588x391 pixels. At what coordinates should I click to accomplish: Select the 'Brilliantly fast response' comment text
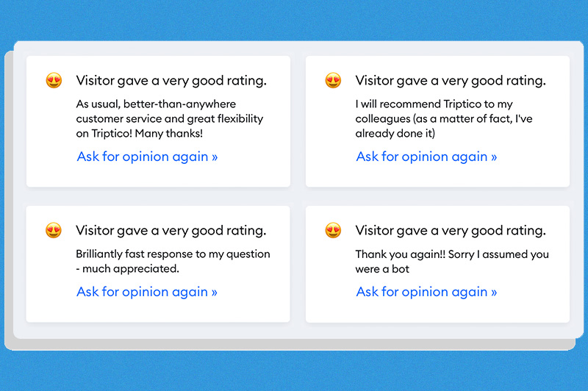point(173,261)
